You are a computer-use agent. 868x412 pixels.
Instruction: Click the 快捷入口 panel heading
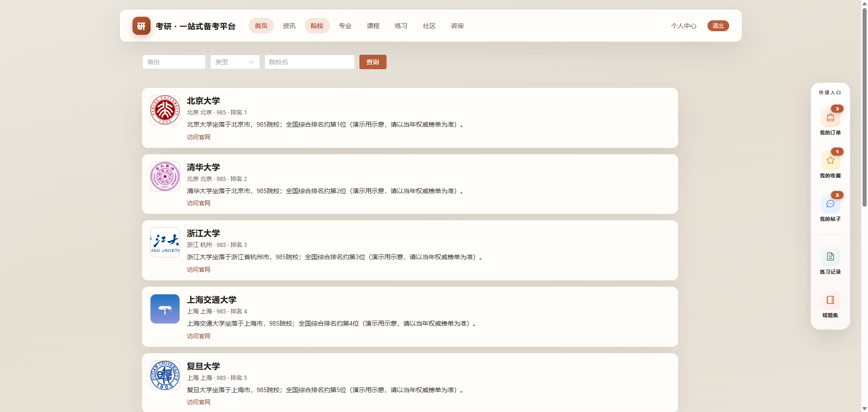click(830, 92)
